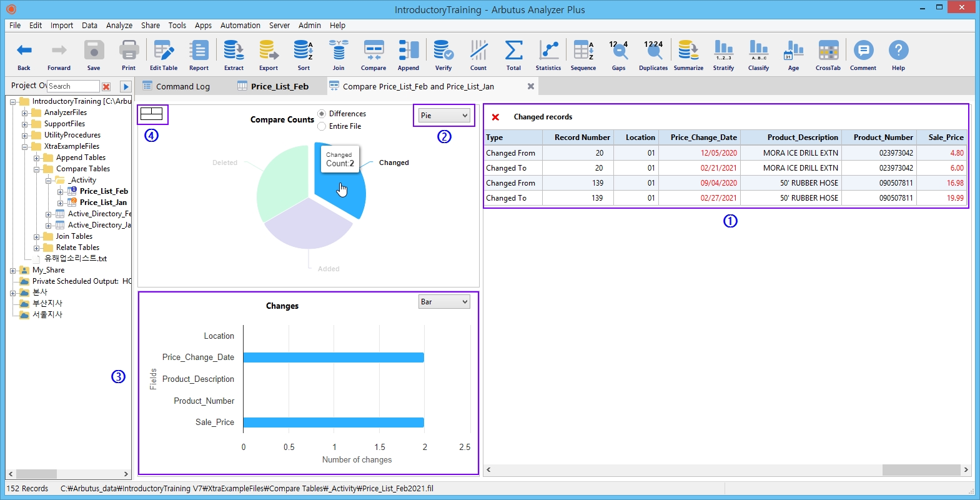The height and width of the screenshot is (500, 980).
Task: Select Price_List_Feb in the project tree
Action: tap(104, 191)
